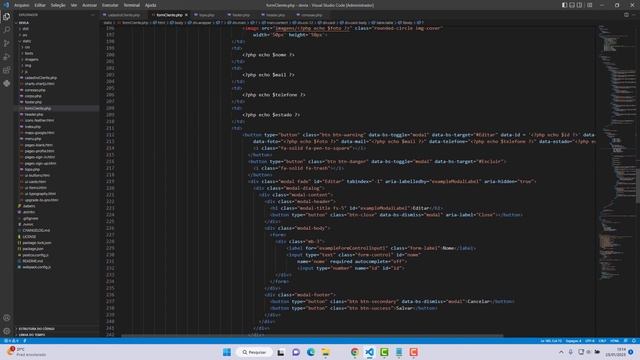Open the Explorer view in activity bar

[x=7, y=17]
